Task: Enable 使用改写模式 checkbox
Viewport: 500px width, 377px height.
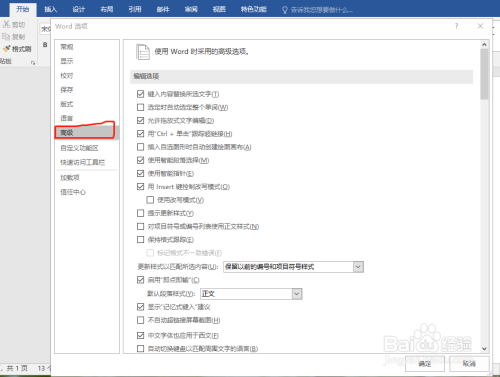Action: [150, 200]
